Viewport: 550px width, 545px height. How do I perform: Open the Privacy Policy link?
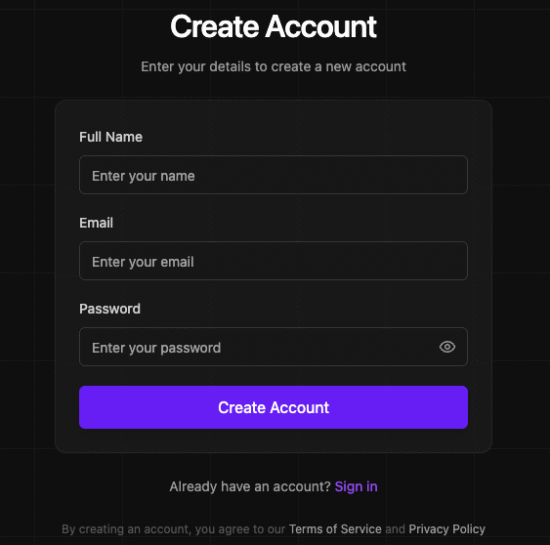click(447, 529)
